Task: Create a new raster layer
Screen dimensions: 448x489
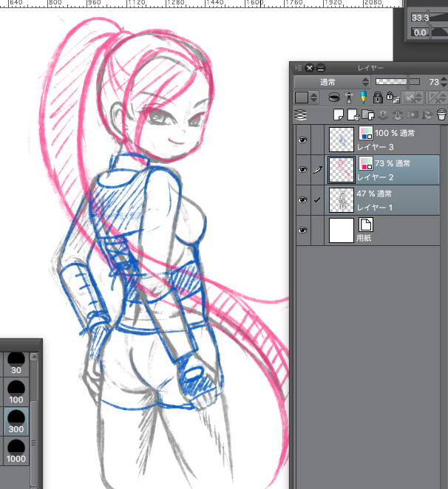Action: point(339,115)
